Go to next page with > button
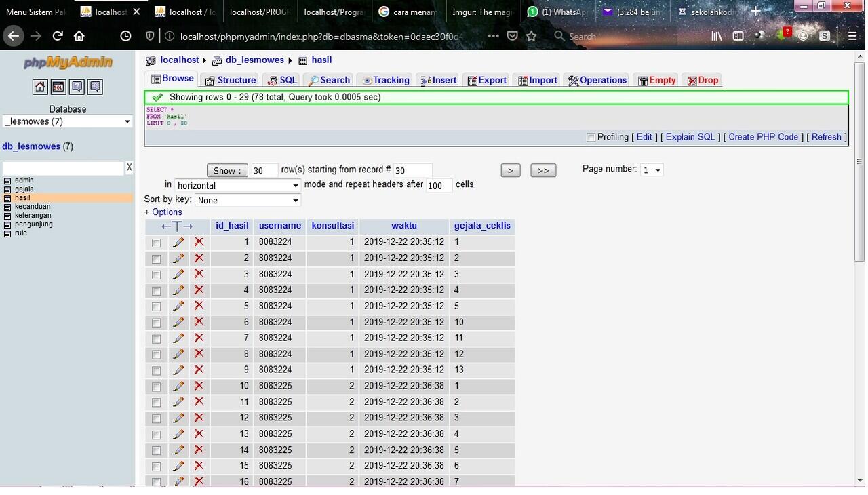Screen dimensions: 868x495 click(511, 170)
